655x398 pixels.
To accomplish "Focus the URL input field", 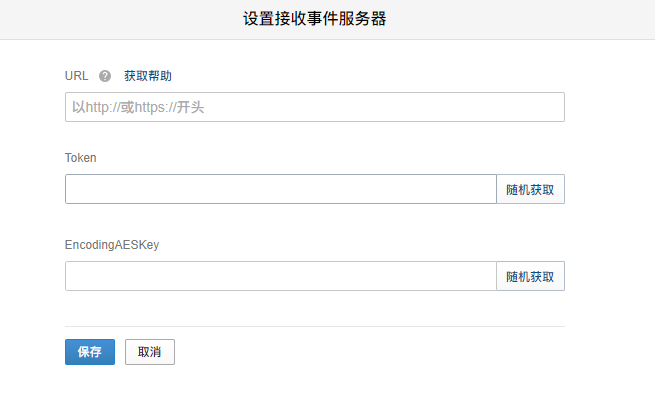I will coord(315,107).
